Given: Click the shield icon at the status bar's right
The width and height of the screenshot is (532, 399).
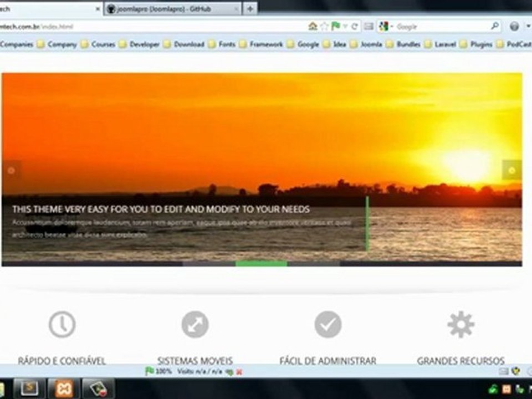Looking at the screenshot, I should pos(516,371).
